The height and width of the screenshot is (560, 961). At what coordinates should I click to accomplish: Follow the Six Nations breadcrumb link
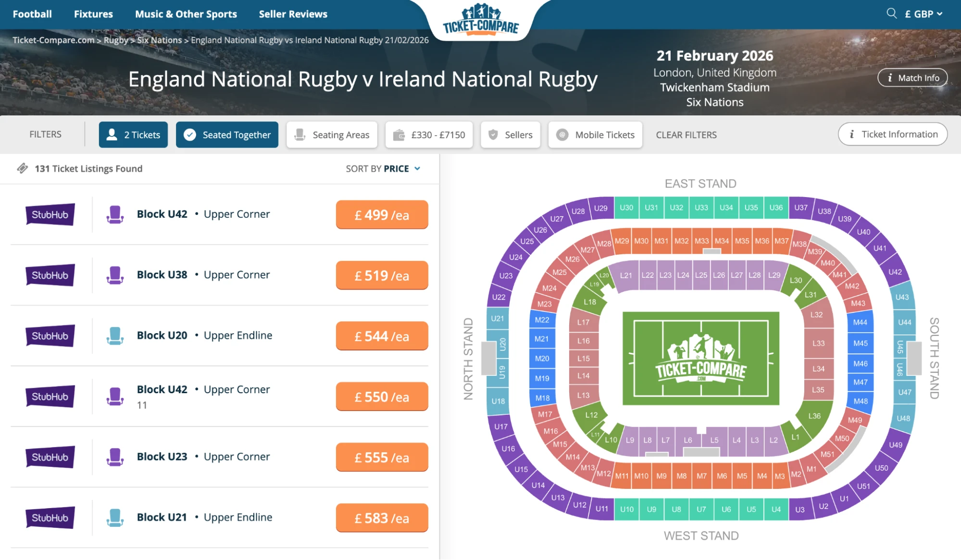point(159,40)
